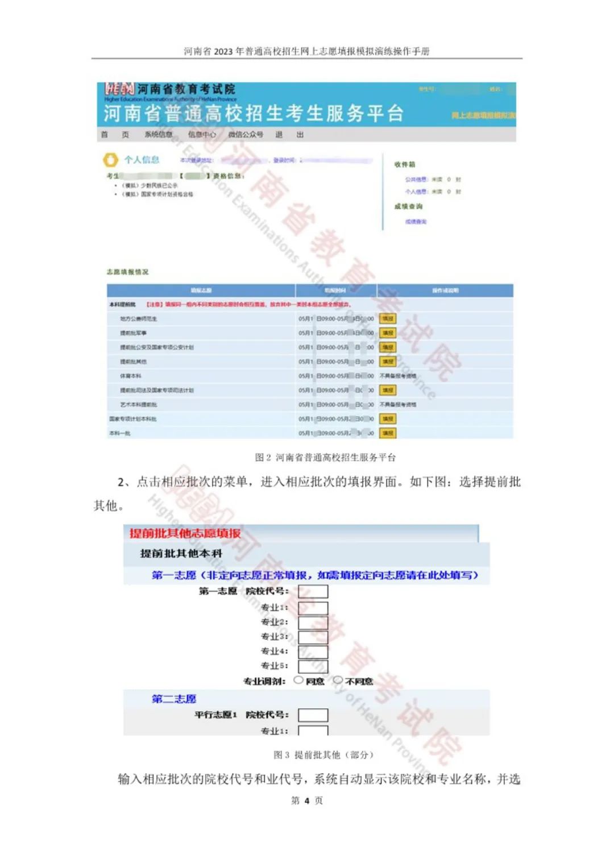
Task: Click 退出 in the navigation bar
Action: point(289,135)
